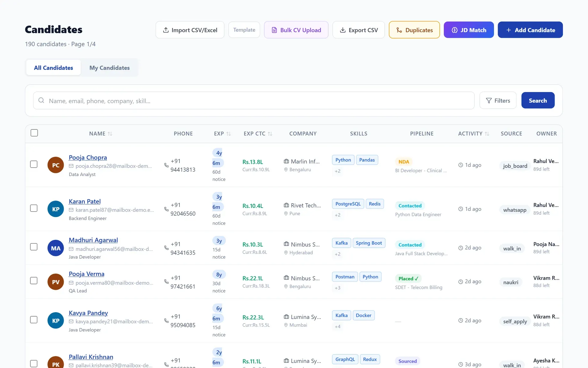
Task: Toggle the select-all header checkbox
Action: (34, 133)
